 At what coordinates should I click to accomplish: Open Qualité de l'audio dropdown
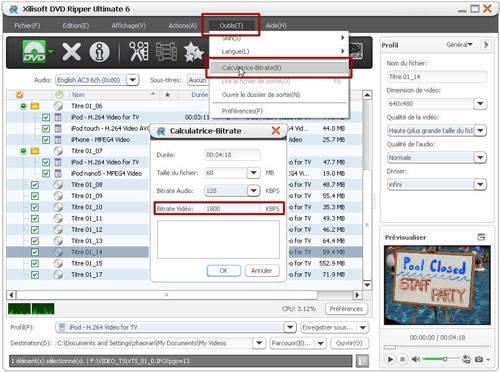[x=480, y=157]
